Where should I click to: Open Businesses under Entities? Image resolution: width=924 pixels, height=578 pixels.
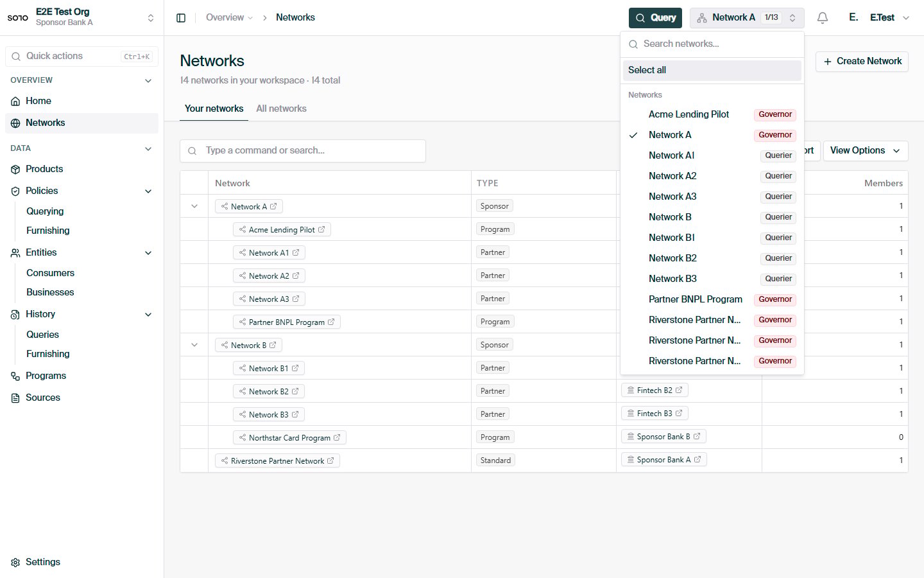(x=50, y=293)
